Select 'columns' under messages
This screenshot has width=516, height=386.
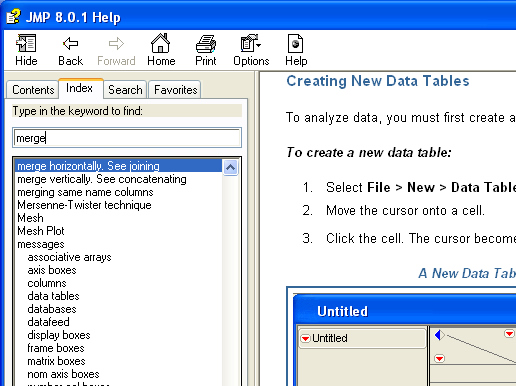tap(47, 283)
